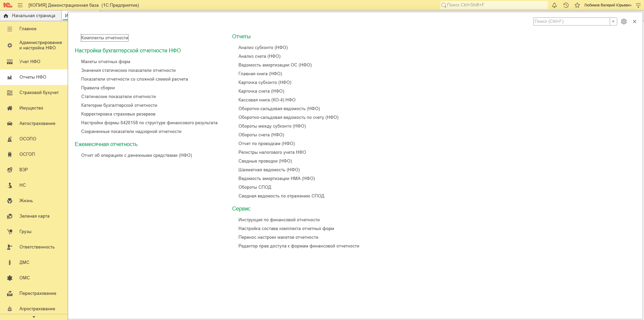Expand sidebar sections with bottom arrow
Viewport: 644px width, 320px height.
[34, 317]
